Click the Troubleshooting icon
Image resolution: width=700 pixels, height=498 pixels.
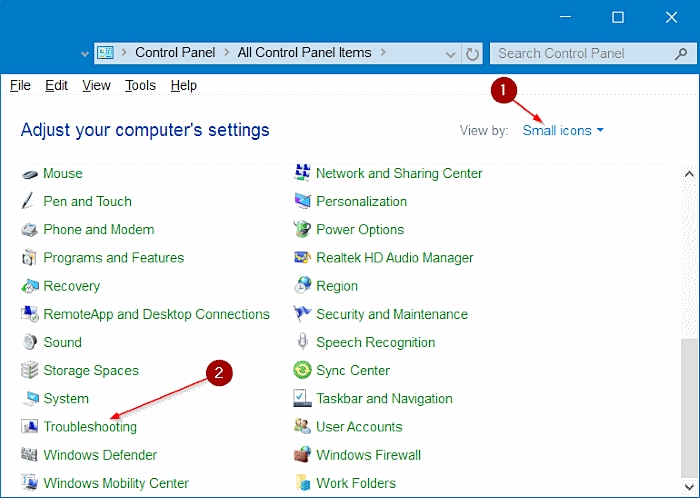[x=29, y=427]
